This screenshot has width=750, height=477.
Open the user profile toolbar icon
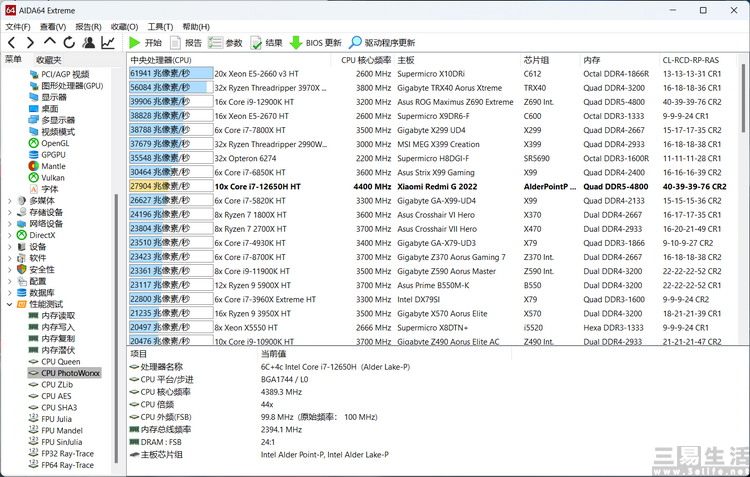point(88,43)
